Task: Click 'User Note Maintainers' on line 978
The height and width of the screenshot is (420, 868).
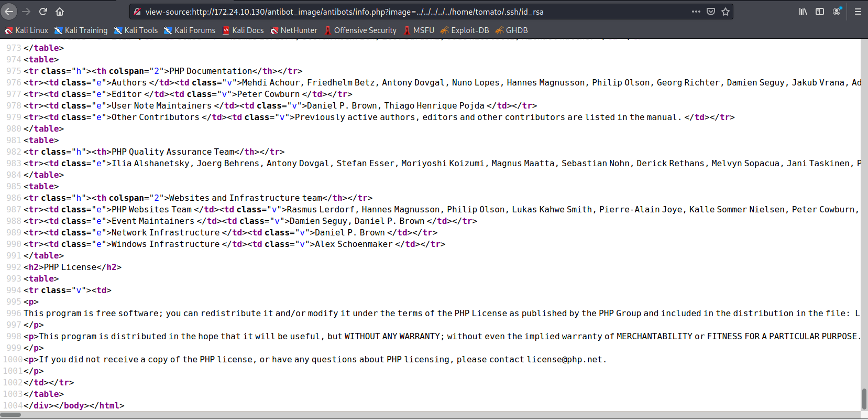Action: tap(162, 105)
